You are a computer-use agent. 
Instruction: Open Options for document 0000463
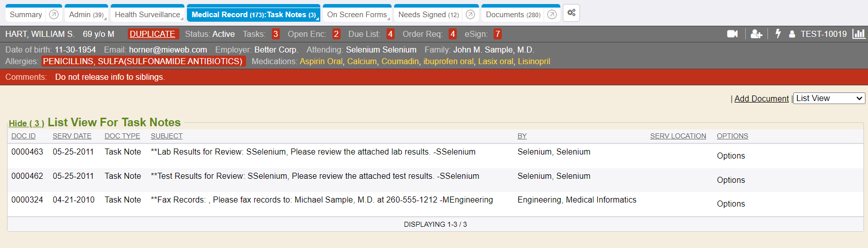pos(731,156)
